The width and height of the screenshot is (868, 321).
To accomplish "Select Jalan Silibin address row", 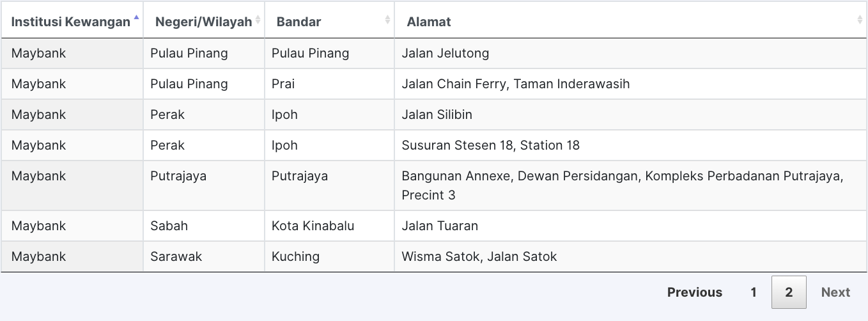I will point(437,114).
